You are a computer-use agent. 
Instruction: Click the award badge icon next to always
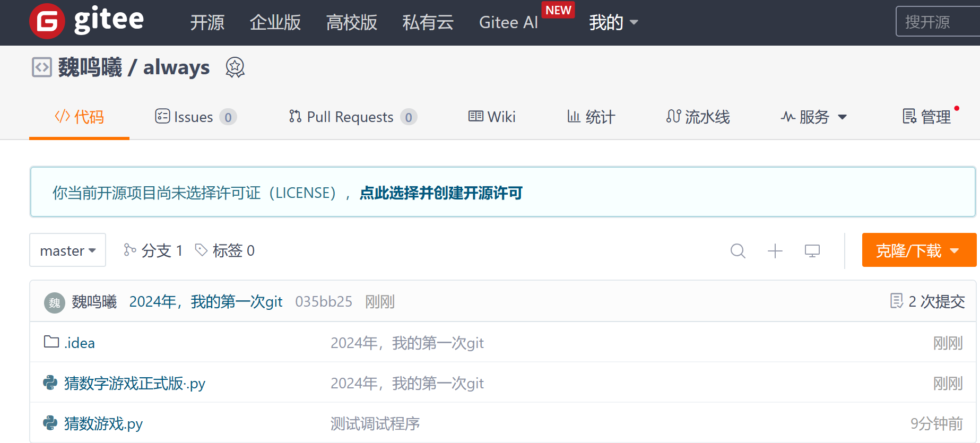click(235, 67)
